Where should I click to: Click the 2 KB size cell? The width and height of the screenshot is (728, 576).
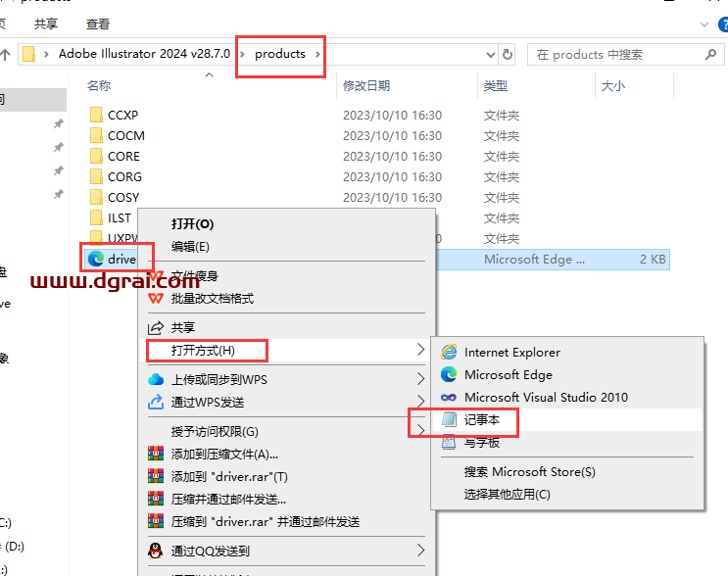pos(653,259)
